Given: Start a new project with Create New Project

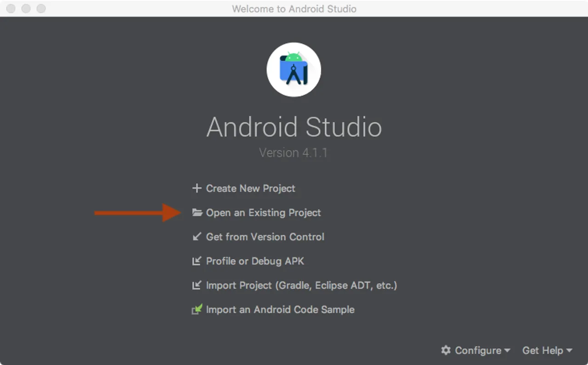Looking at the screenshot, I should tap(250, 188).
